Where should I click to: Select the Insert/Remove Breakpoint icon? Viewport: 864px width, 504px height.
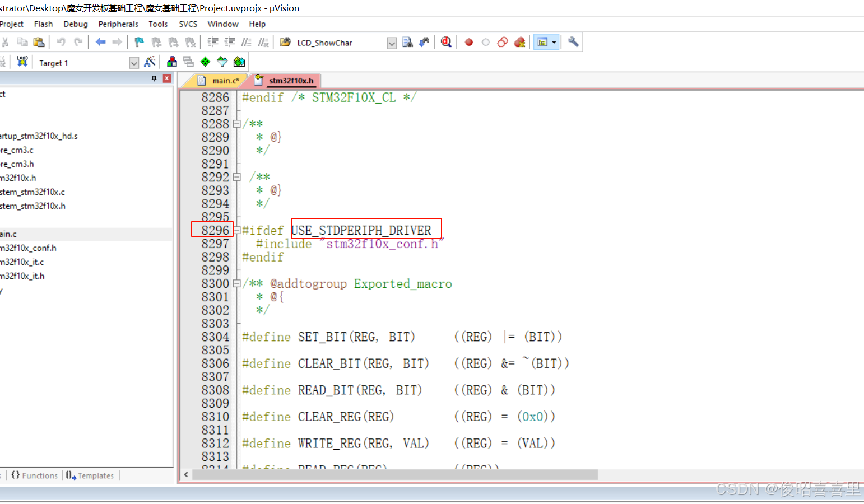tap(468, 41)
